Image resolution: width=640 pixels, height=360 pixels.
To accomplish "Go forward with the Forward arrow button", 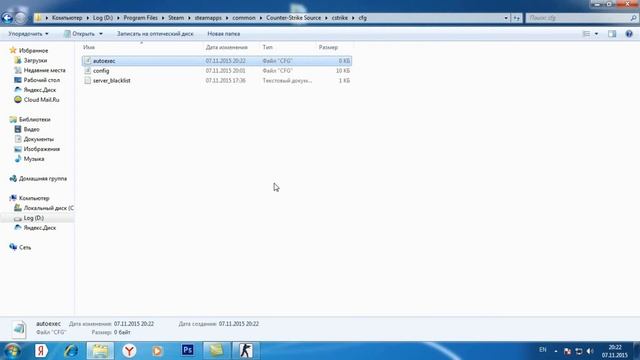I will [20, 18].
